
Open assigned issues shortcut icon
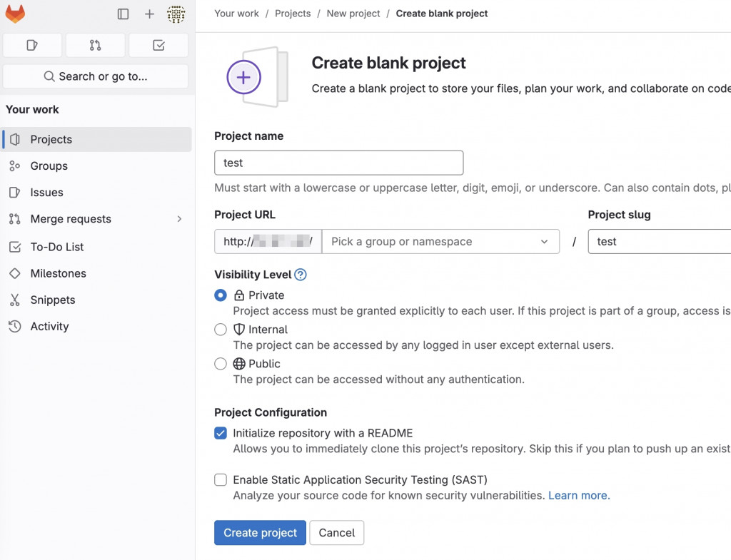click(x=32, y=45)
